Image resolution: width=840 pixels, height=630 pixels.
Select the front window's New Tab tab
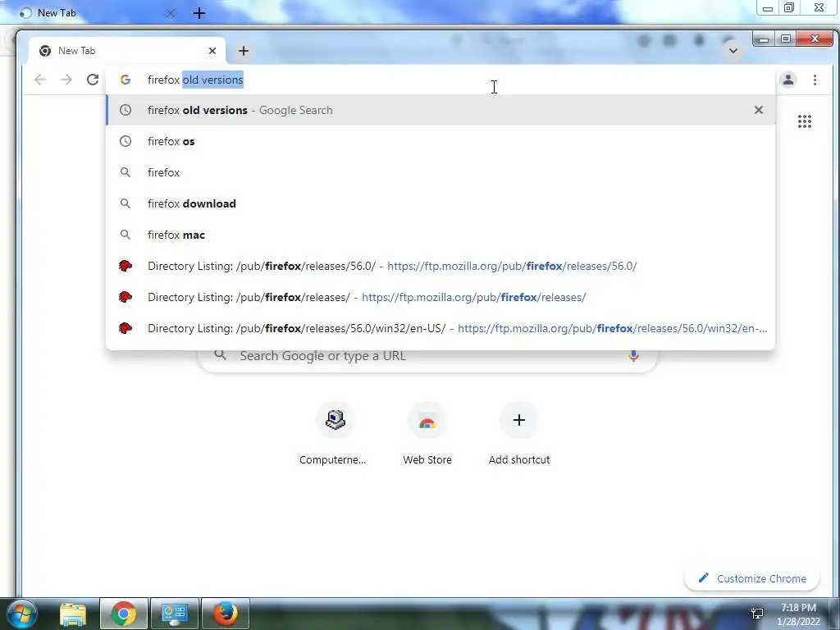(x=127, y=51)
